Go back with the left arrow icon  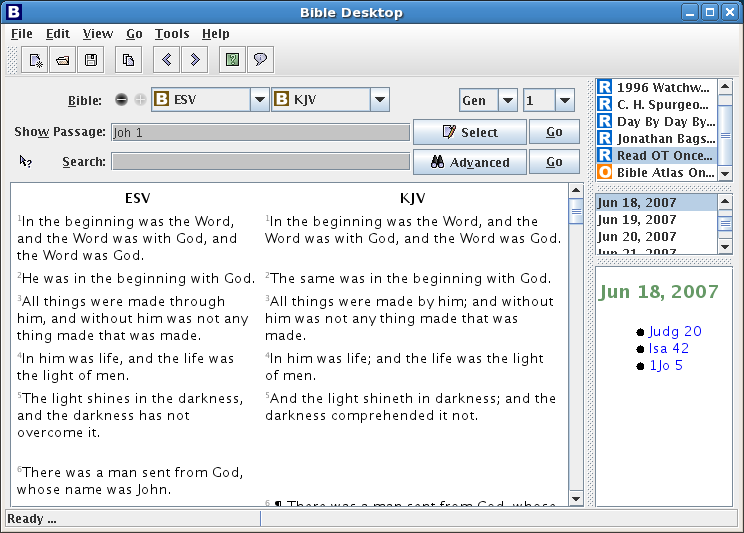coord(166,60)
